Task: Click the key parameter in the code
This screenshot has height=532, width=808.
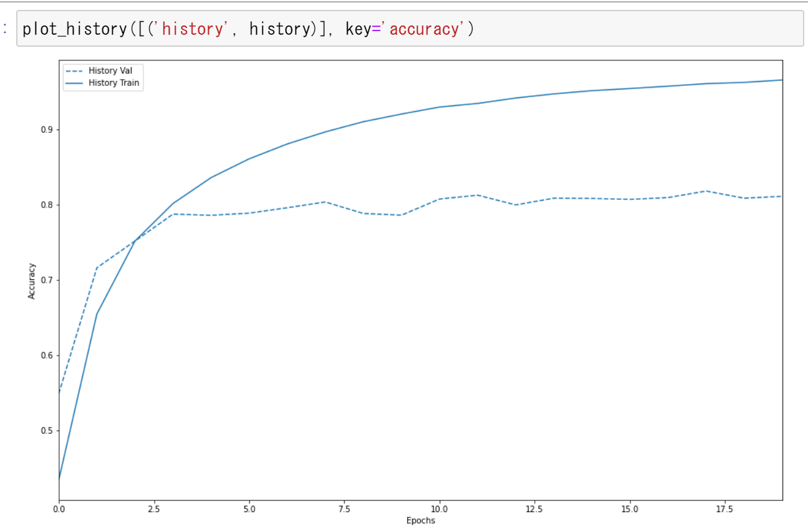Action: pos(358,29)
